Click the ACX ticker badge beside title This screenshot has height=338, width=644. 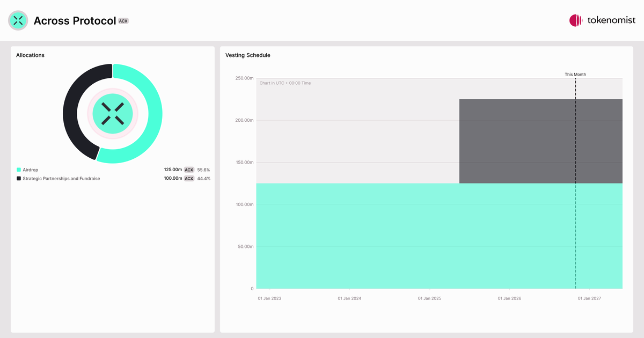click(x=123, y=21)
